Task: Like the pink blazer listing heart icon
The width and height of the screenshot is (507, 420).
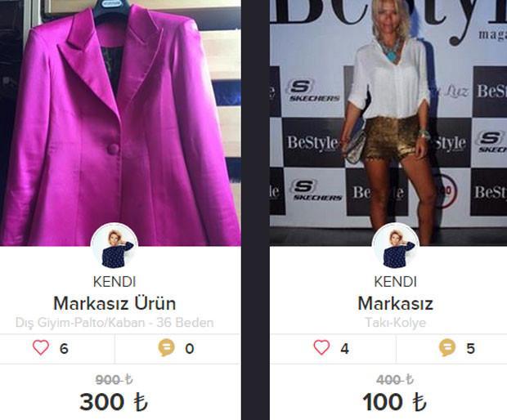Action: (x=41, y=348)
